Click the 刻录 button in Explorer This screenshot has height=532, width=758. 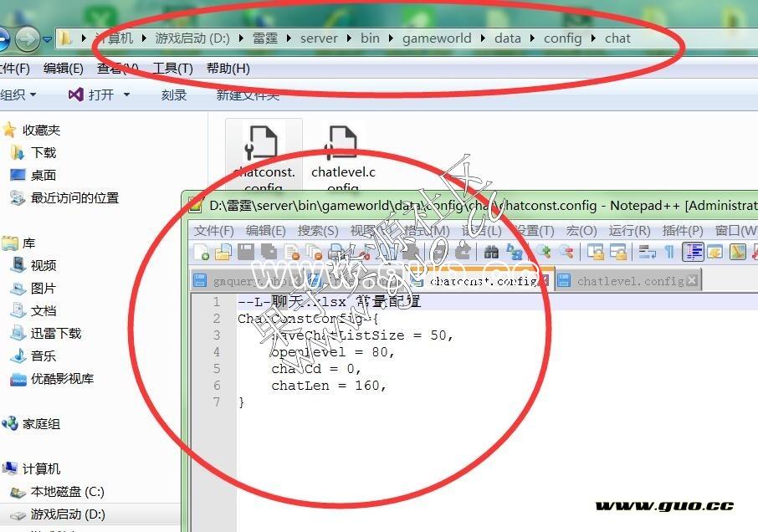(x=174, y=95)
